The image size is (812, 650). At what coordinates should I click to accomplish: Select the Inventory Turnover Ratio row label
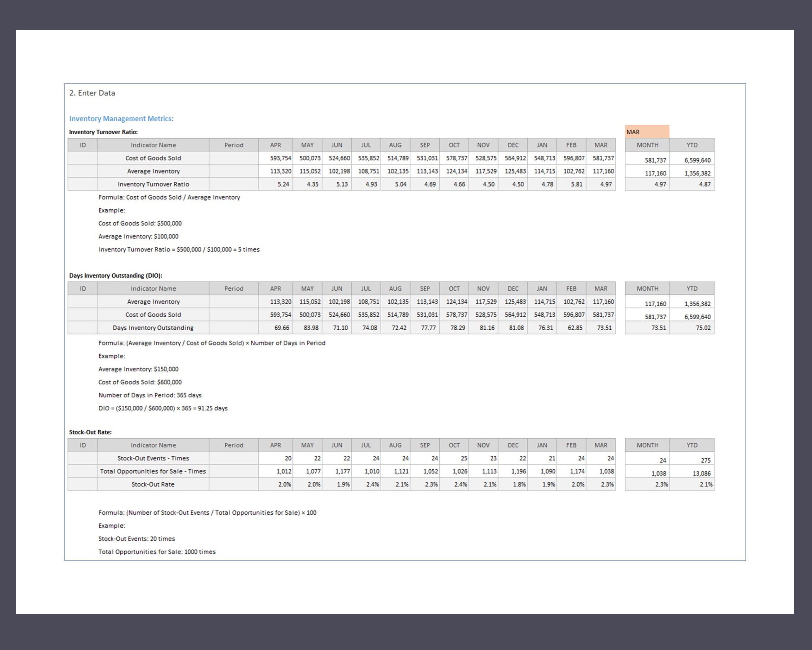tap(153, 184)
